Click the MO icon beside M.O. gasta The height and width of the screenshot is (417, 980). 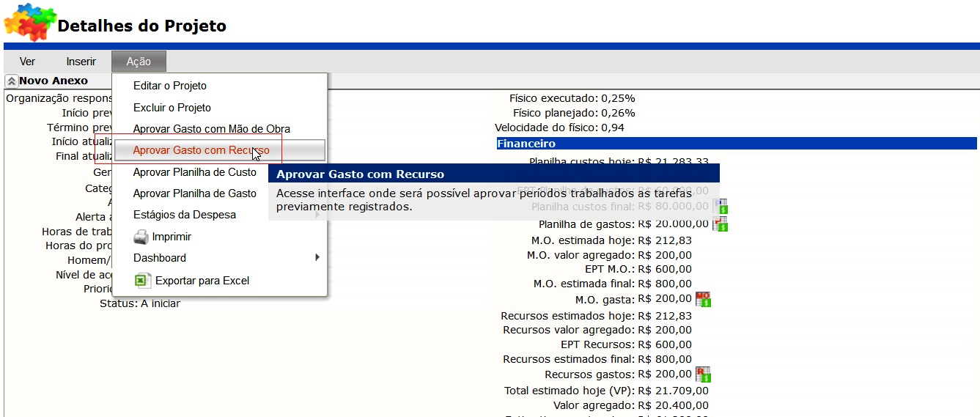pyautogui.click(x=703, y=299)
